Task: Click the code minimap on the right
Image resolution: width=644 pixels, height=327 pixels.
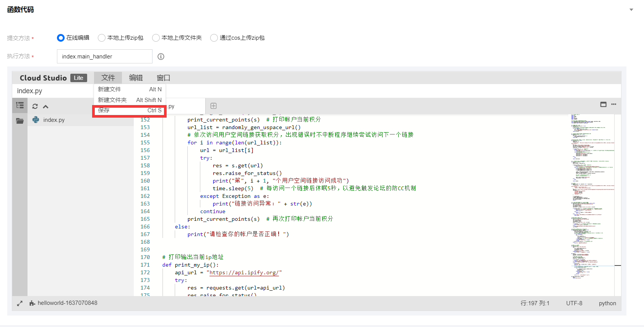Action: 592,191
